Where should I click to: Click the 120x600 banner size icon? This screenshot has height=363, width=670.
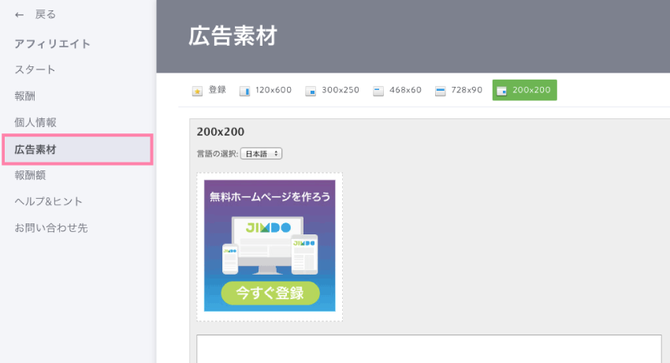click(244, 91)
